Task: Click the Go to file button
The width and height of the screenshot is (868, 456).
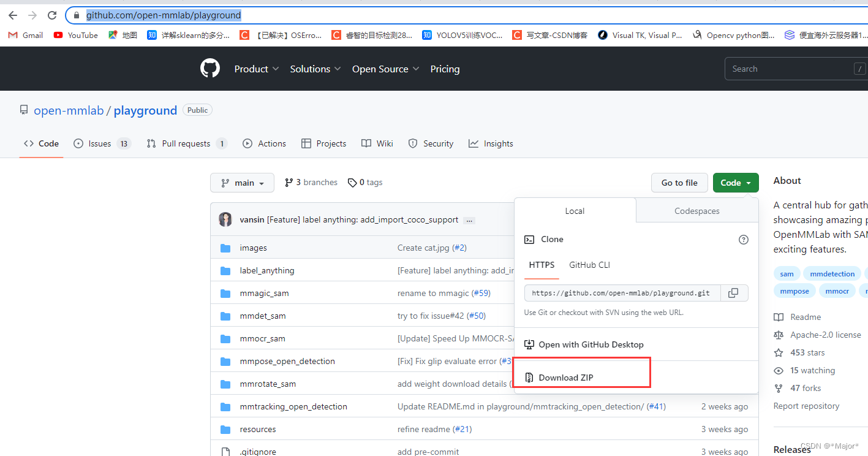Action: pyautogui.click(x=679, y=183)
